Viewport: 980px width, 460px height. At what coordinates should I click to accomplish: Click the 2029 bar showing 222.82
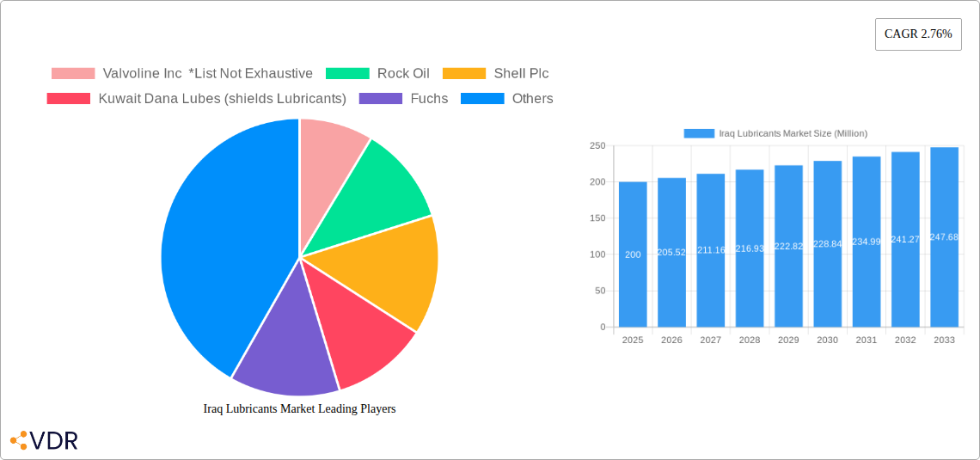point(789,246)
